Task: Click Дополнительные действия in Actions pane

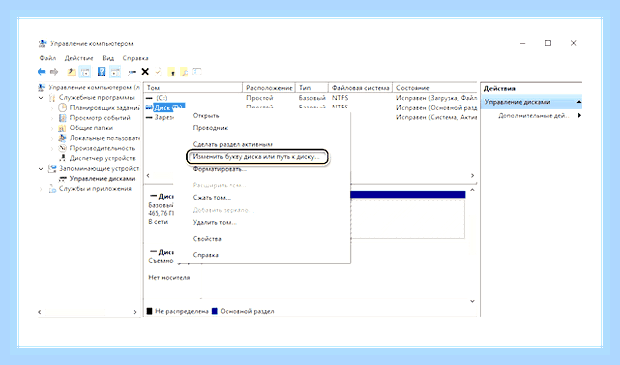Action: click(x=533, y=115)
